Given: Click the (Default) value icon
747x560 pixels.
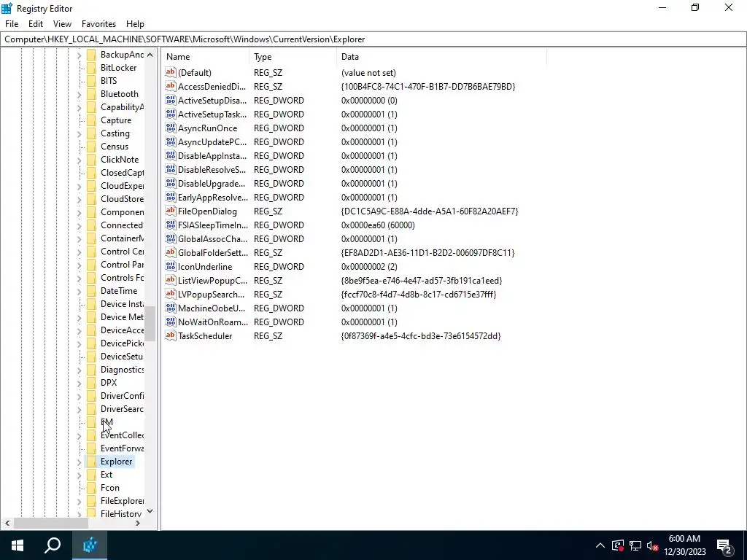Looking at the screenshot, I should [171, 72].
